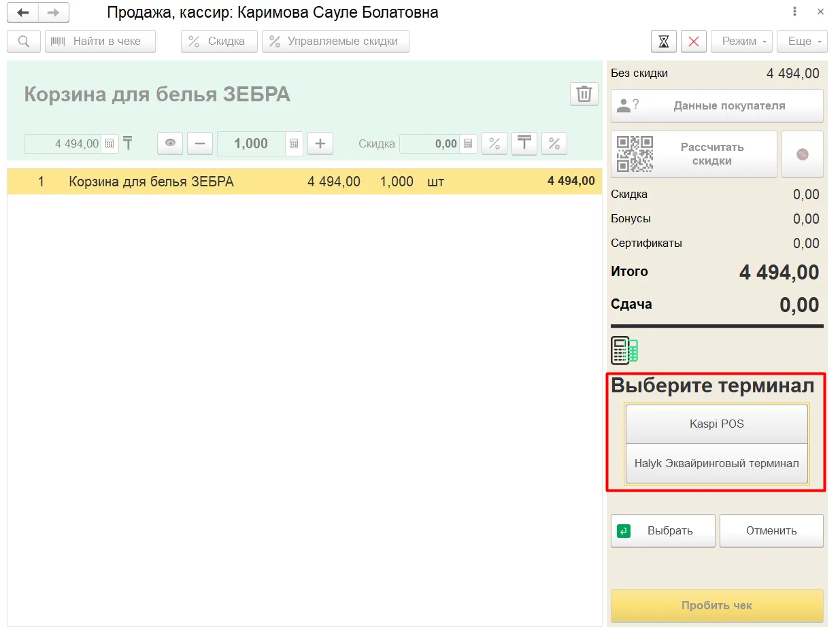Expand the 'Режим' dropdown
This screenshot has width=840, height=631.
742,41
